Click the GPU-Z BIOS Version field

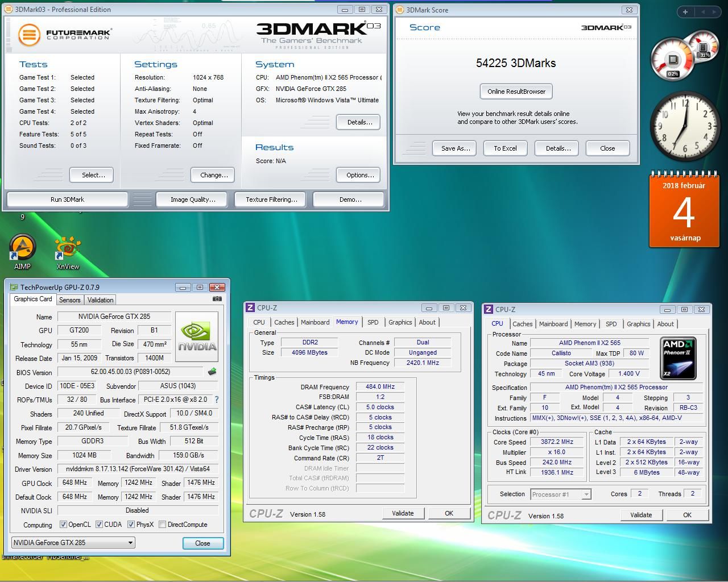tap(131, 372)
